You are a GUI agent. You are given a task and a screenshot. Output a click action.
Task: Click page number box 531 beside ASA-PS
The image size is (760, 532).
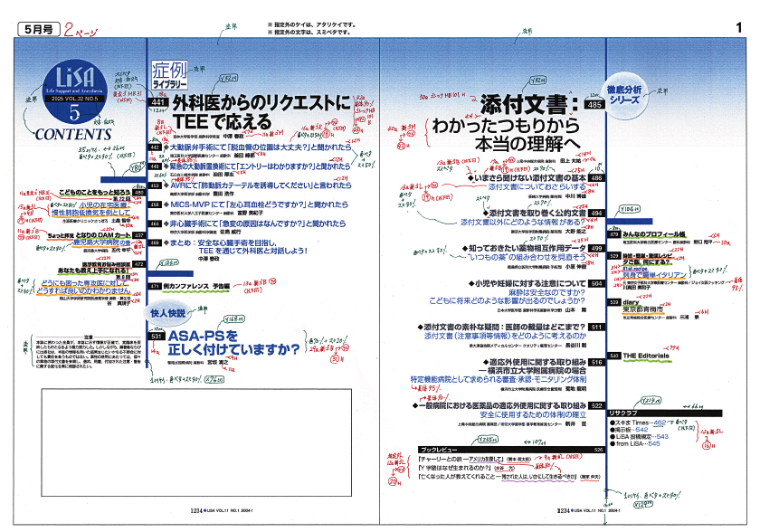[x=156, y=336]
